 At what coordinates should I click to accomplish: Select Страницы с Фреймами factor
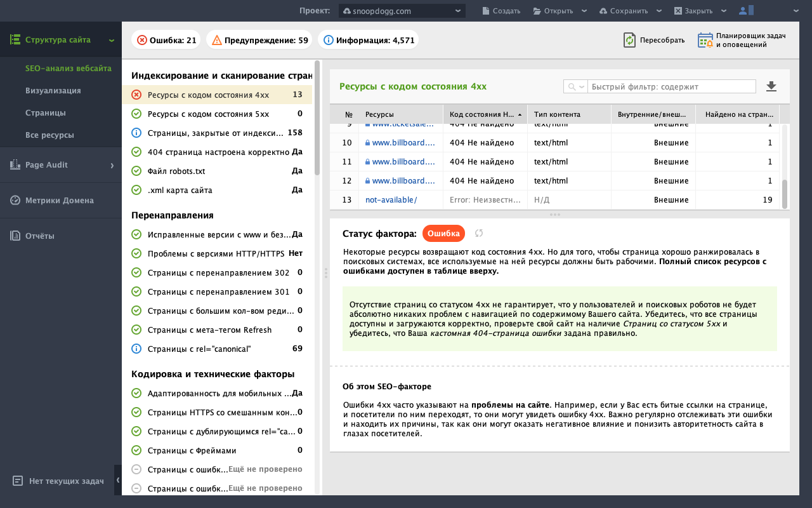tap(217, 450)
